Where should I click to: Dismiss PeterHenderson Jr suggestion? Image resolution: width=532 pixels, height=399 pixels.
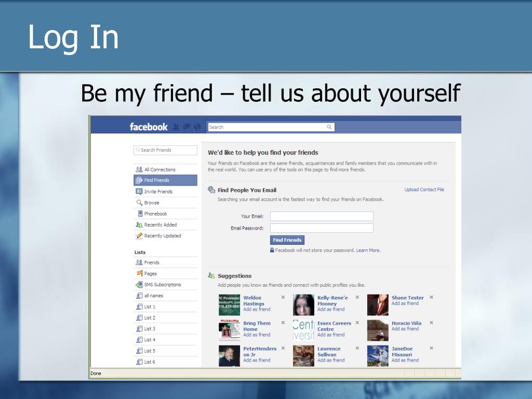coord(283,348)
